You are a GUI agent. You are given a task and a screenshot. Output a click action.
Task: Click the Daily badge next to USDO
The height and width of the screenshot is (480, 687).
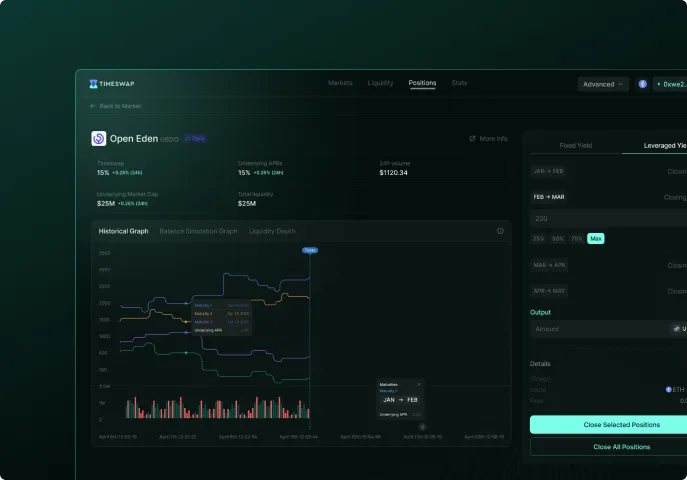pyautogui.click(x=195, y=138)
